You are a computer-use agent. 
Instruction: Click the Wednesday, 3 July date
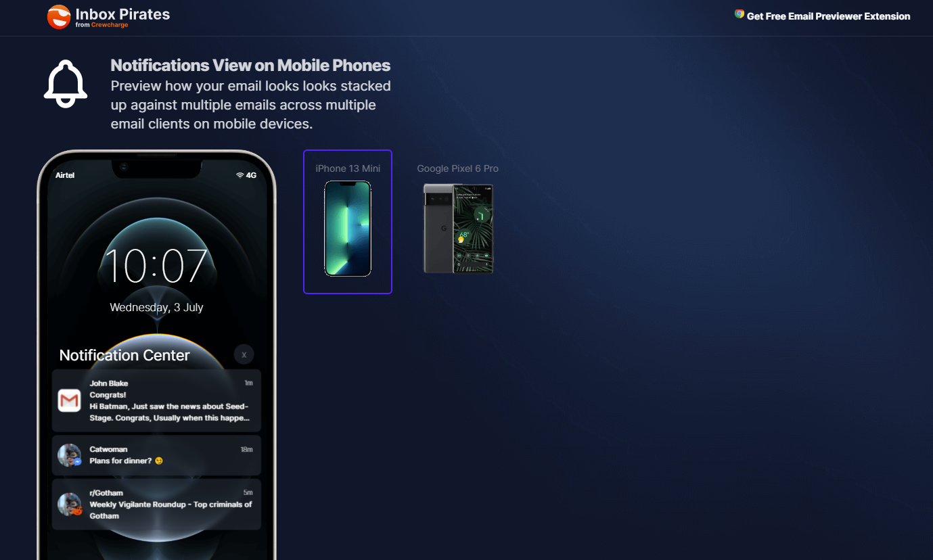point(156,307)
